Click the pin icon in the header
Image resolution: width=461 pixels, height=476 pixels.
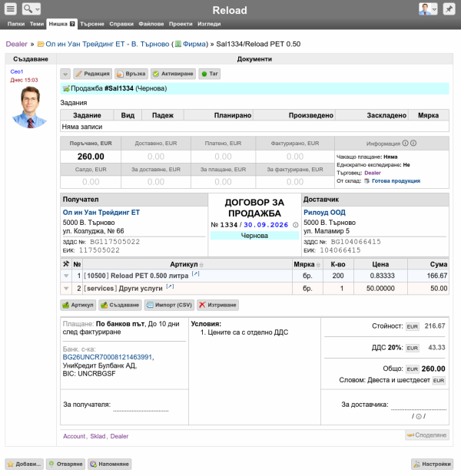[x=449, y=9]
